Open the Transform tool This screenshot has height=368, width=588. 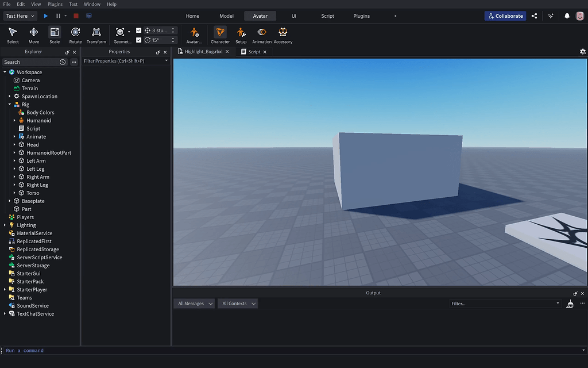96,34
